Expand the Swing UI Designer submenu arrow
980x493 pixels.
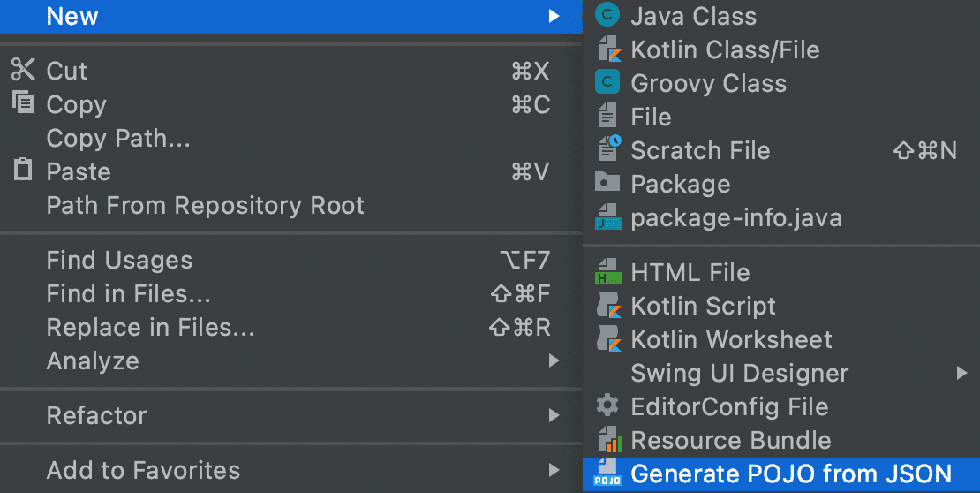962,373
